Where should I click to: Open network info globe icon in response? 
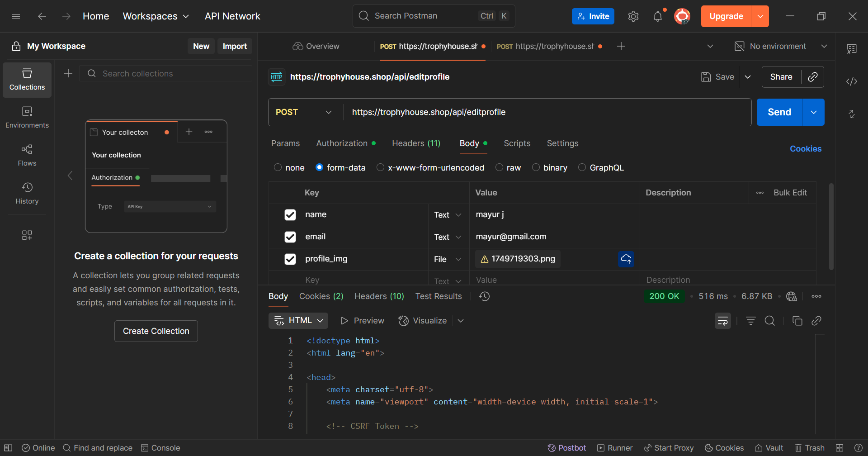point(792,296)
